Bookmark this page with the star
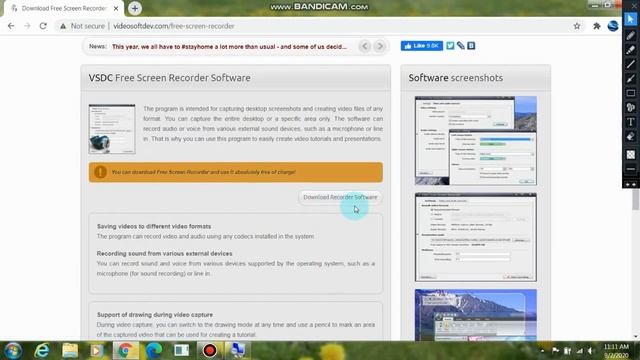Screen dimensions: 640x360 coord(577,26)
